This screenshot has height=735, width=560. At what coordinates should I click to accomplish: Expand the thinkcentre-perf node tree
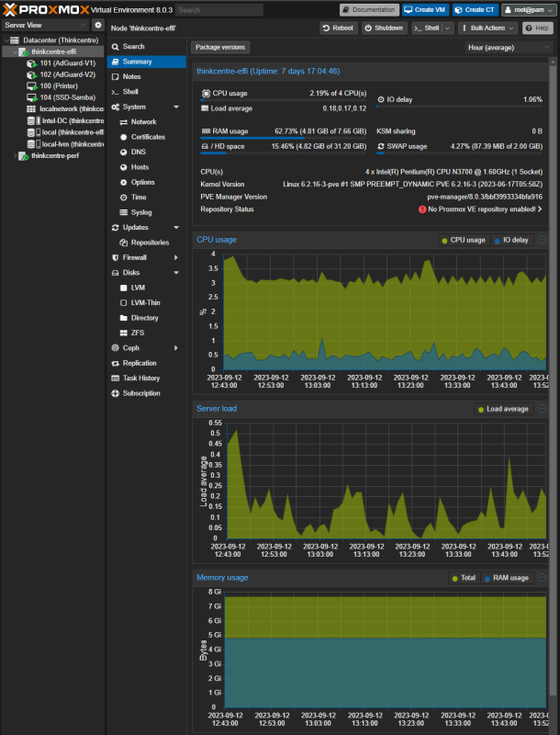15,155
